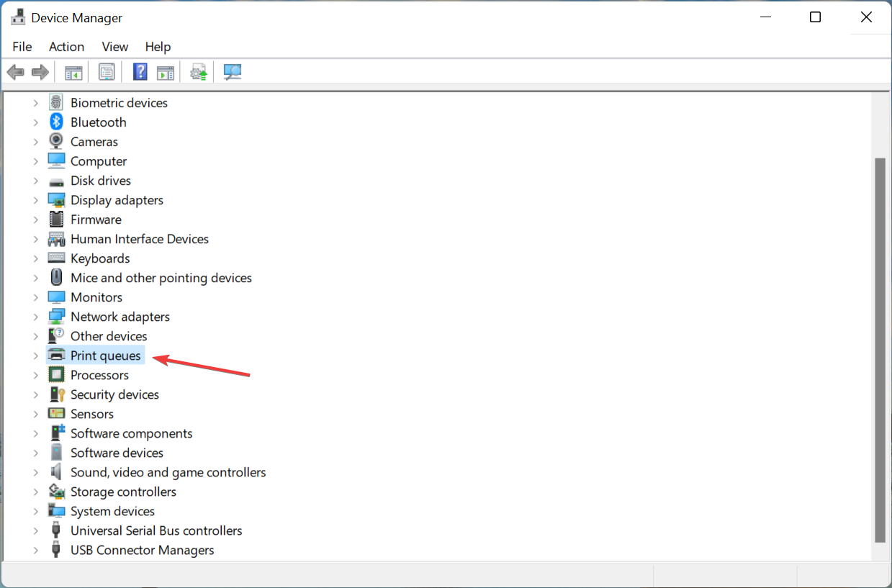892x588 pixels.
Task: Click the Bluetooth icon in the tree
Action: (56, 122)
